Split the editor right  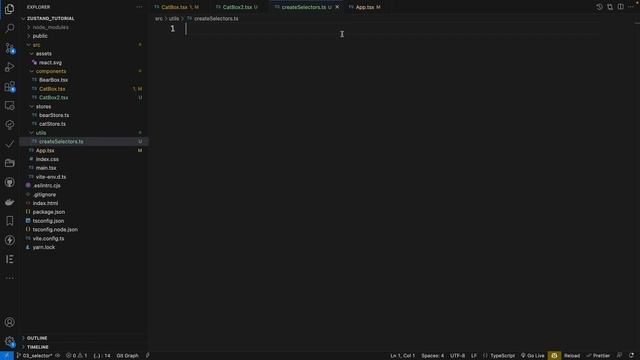(x=620, y=7)
